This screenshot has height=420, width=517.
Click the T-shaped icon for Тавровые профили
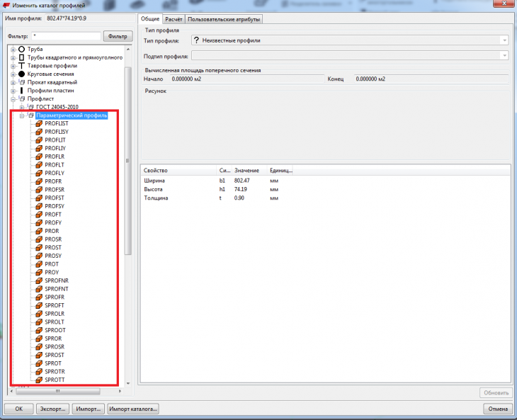[22, 66]
